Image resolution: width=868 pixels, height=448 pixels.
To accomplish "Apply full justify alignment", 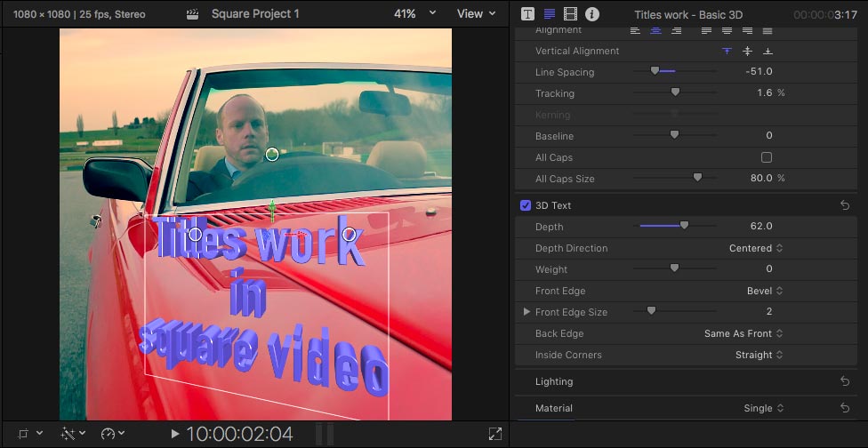I will click(x=768, y=30).
